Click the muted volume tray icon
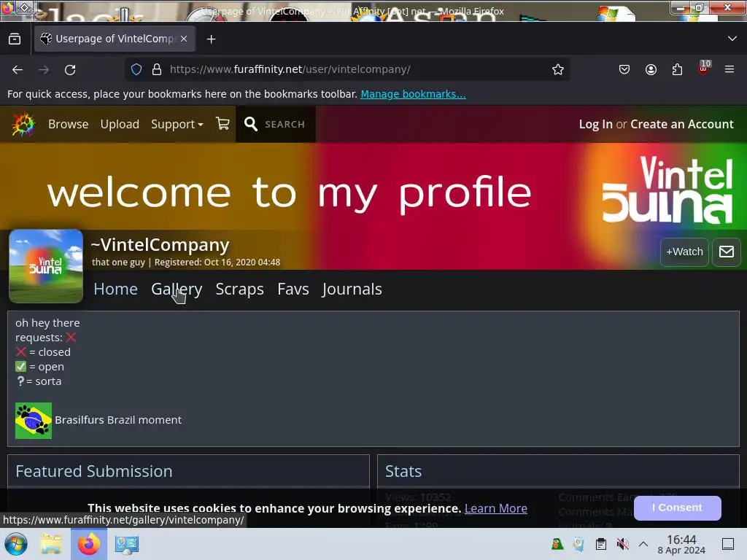Viewport: 747px width, 560px height. pyautogui.click(x=623, y=544)
